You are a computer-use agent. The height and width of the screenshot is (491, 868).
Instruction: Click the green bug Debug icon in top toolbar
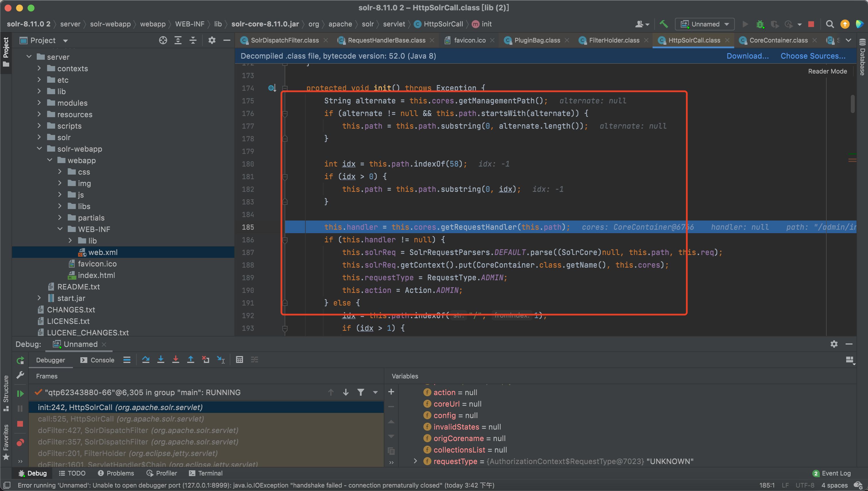(760, 24)
